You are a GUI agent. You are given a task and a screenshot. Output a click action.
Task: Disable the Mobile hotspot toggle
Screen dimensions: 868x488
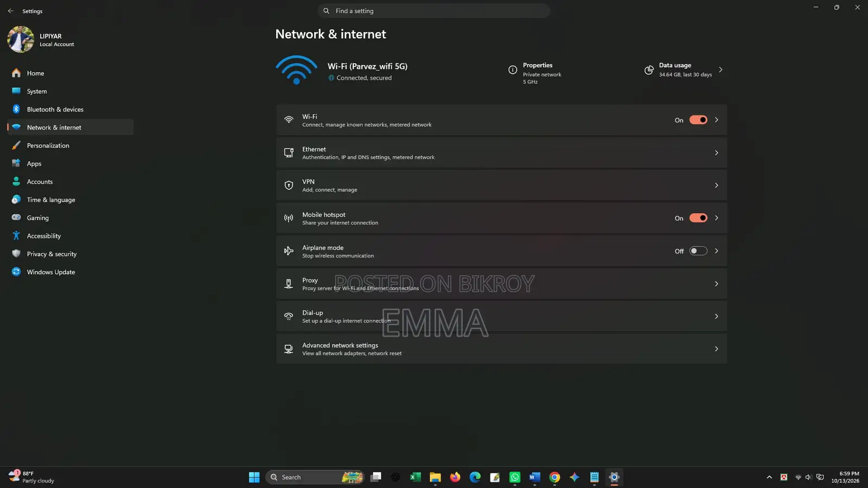[x=698, y=218]
